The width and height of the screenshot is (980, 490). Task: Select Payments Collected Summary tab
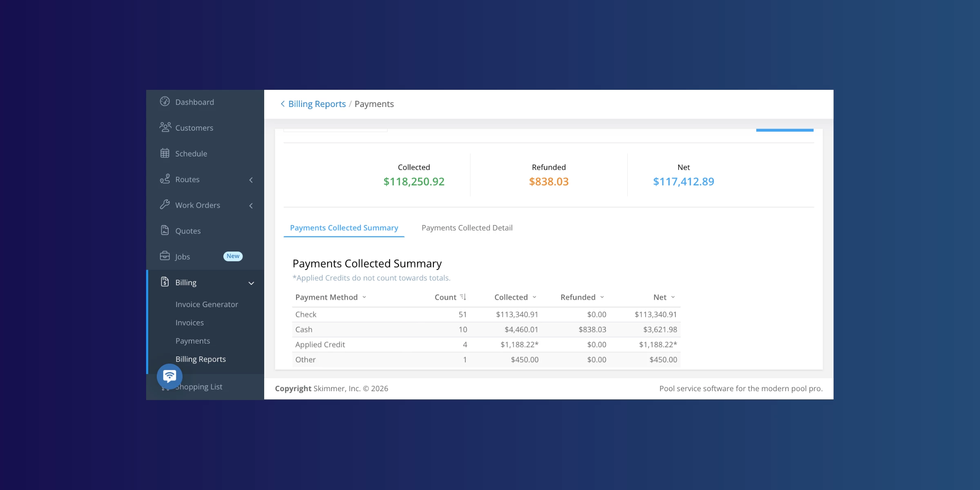[344, 228]
